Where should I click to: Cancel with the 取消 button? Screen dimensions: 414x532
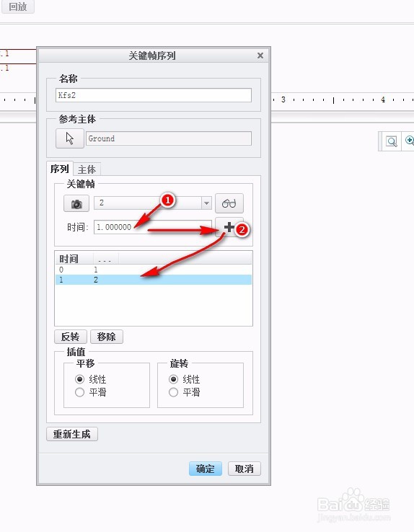point(245,469)
